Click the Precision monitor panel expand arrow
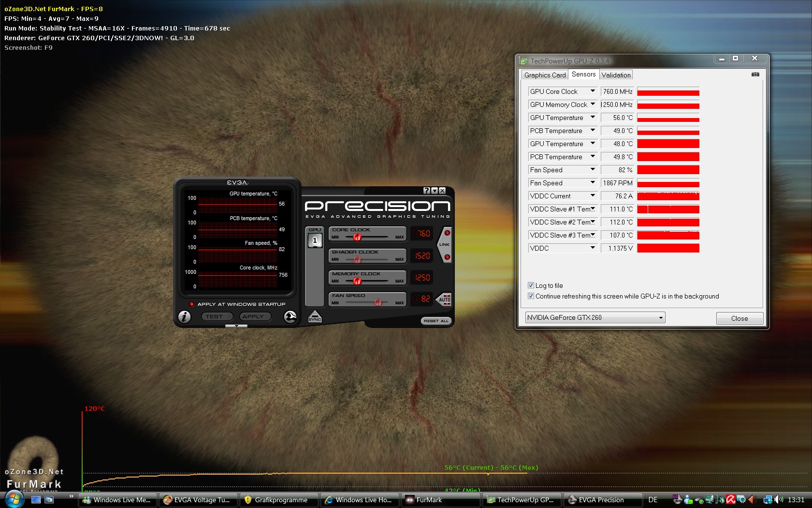Viewport: 812px width, 508px height. click(x=236, y=326)
